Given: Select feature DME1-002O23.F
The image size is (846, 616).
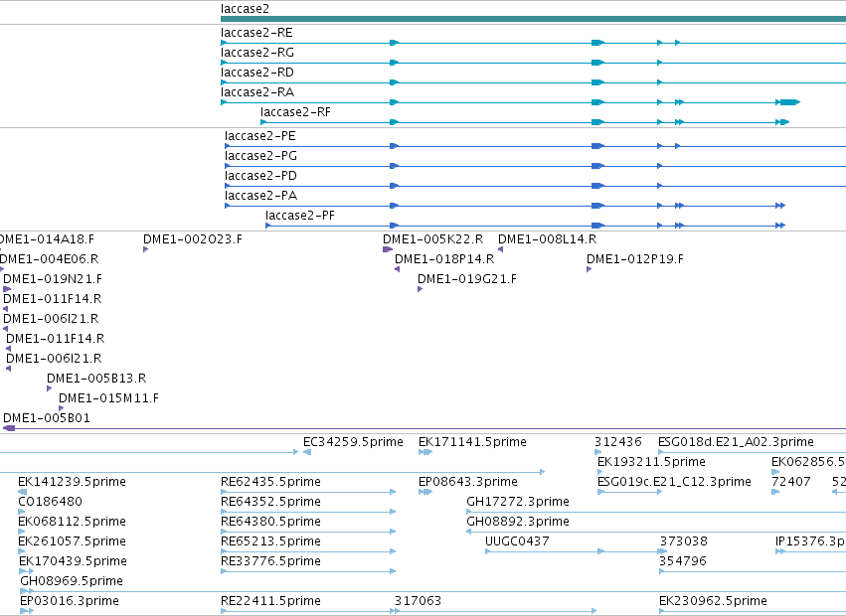Looking at the screenshot, I should (x=193, y=239).
